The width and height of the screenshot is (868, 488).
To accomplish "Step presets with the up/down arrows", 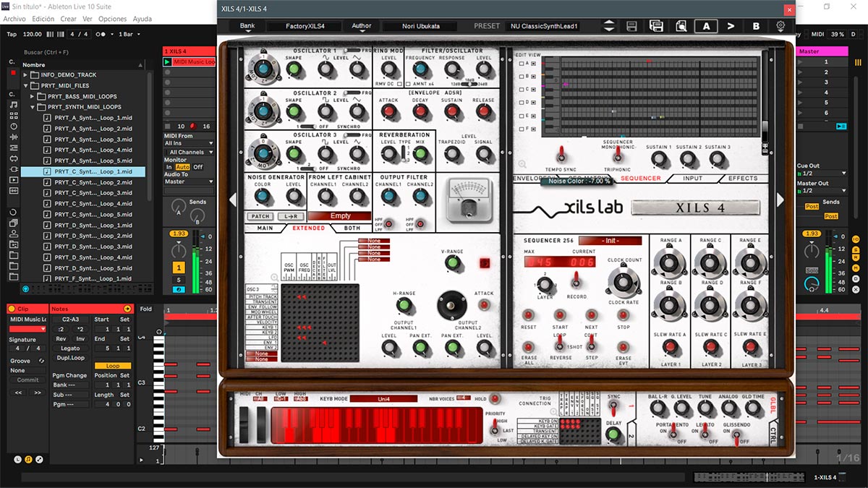I will pyautogui.click(x=609, y=26).
